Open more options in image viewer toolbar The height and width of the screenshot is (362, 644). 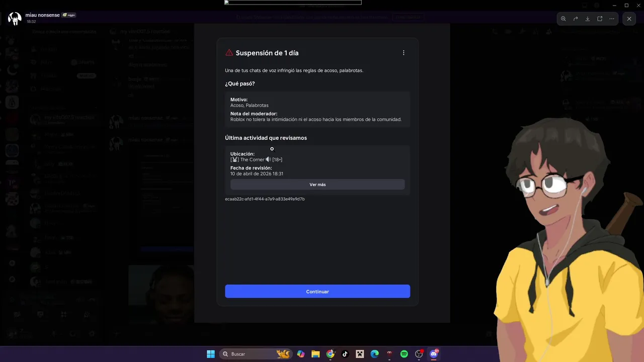(x=612, y=19)
